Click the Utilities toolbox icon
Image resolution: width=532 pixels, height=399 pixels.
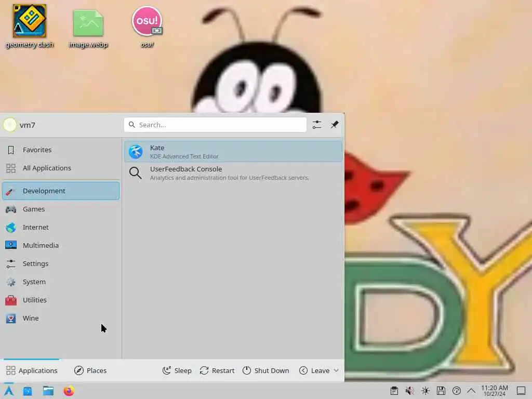point(11,300)
